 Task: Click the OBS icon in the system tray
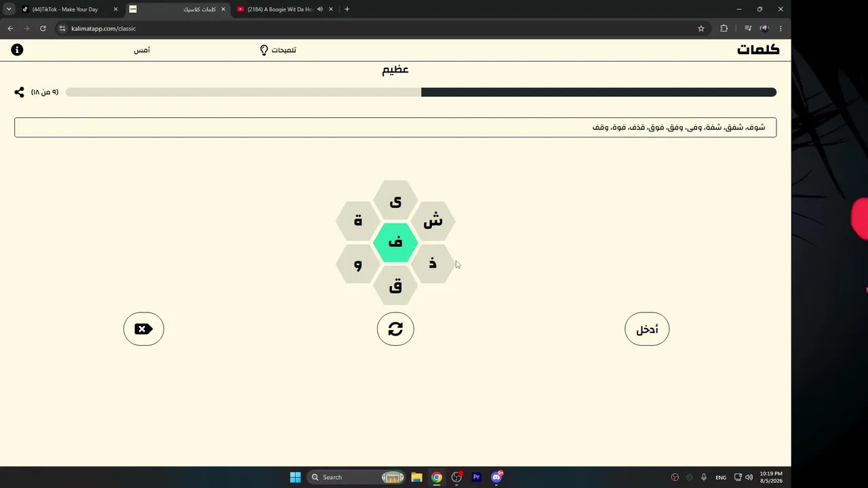click(x=675, y=477)
